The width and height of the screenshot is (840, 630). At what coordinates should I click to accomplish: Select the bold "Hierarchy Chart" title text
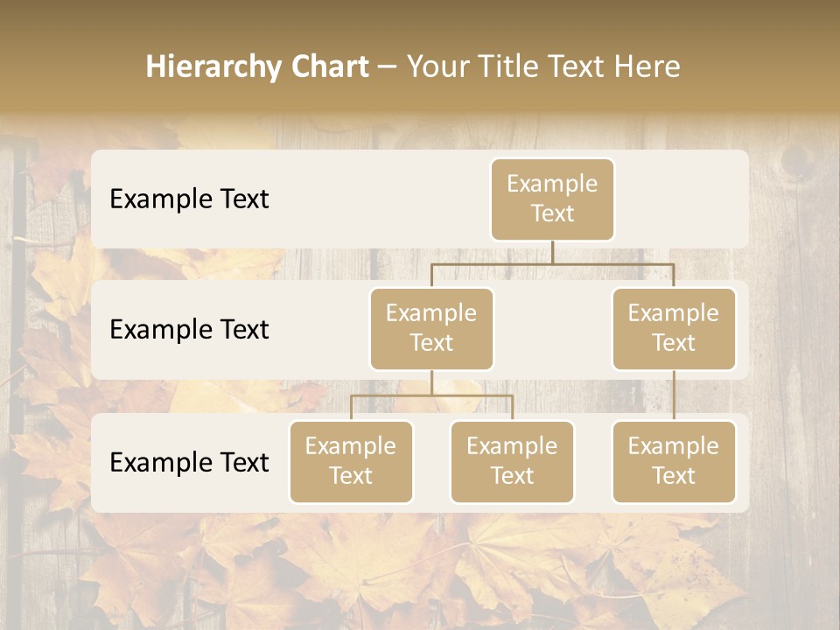[x=257, y=66]
